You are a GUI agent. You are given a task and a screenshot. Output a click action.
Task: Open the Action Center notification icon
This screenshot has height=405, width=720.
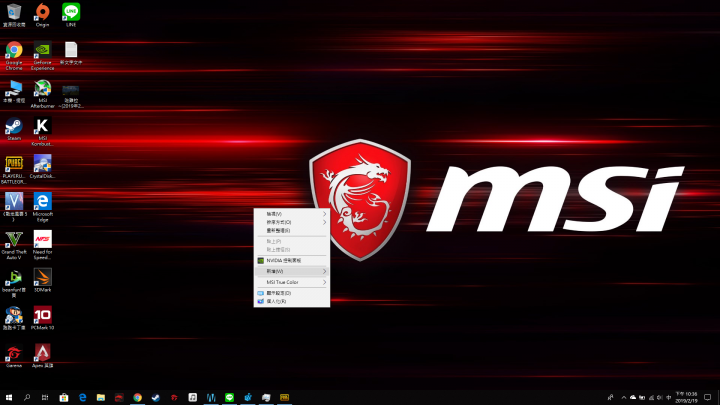(x=708, y=397)
